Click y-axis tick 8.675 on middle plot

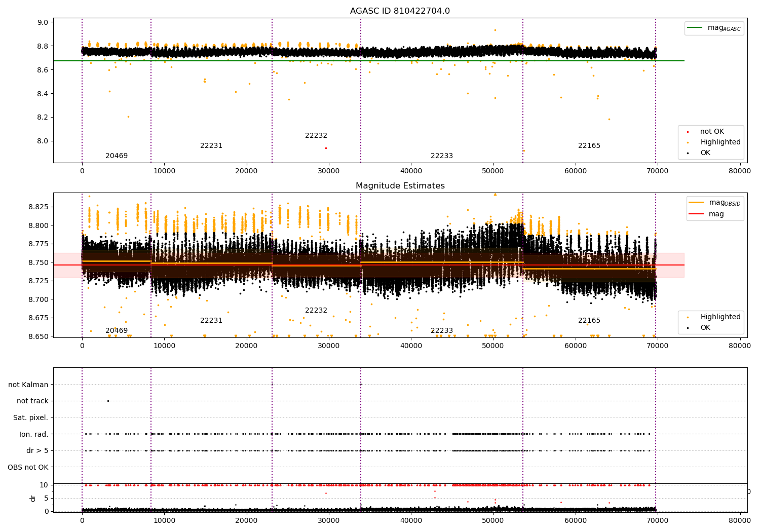coord(39,318)
